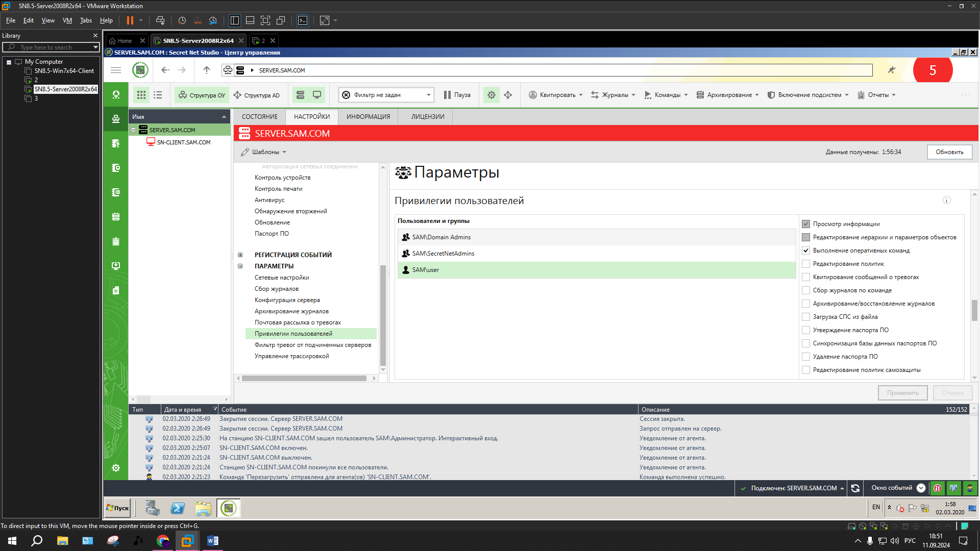
Task: Enable Загрузка СПС из файла checkbox
Action: [806, 317]
